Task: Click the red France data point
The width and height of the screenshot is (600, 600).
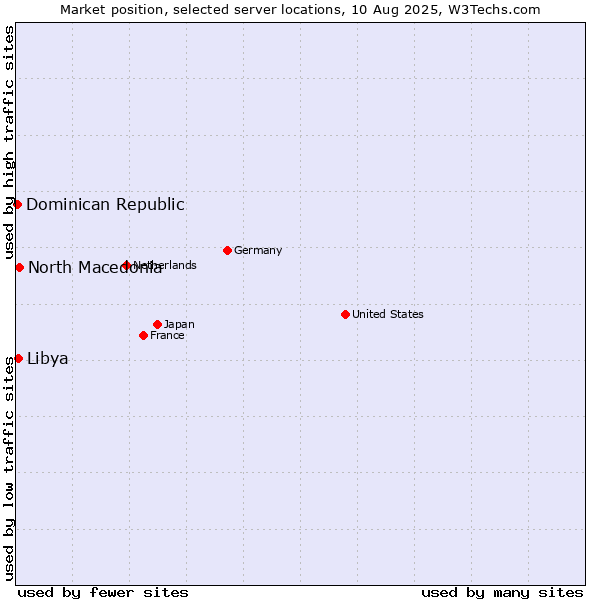Action: coord(143,336)
